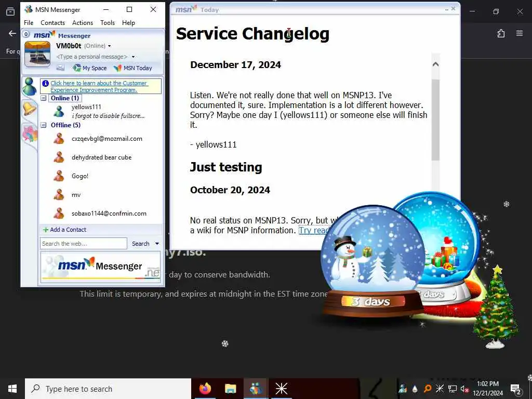Click offline icon beside dehydrated bear cube
The image size is (532, 399).
tap(59, 157)
